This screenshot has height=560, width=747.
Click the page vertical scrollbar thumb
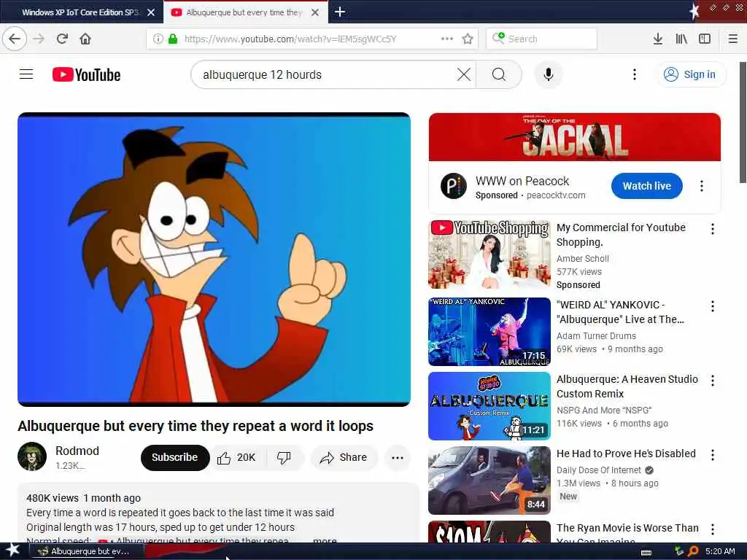[742, 122]
